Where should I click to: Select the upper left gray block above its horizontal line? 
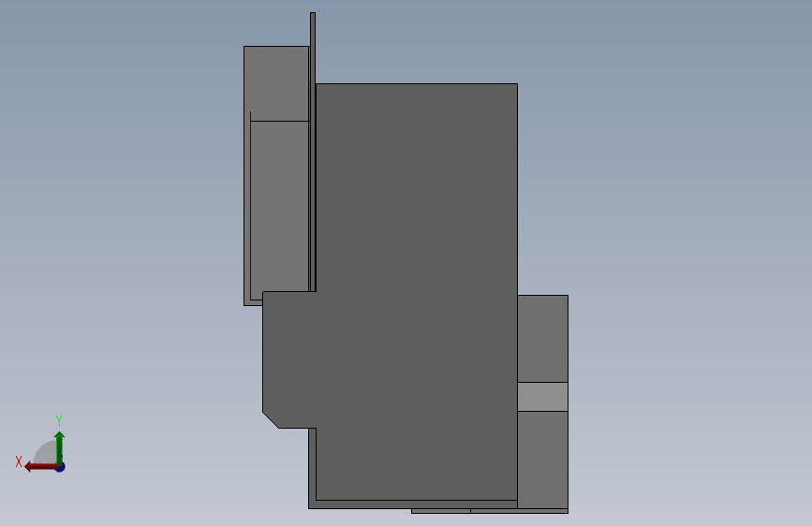pyautogui.click(x=276, y=83)
